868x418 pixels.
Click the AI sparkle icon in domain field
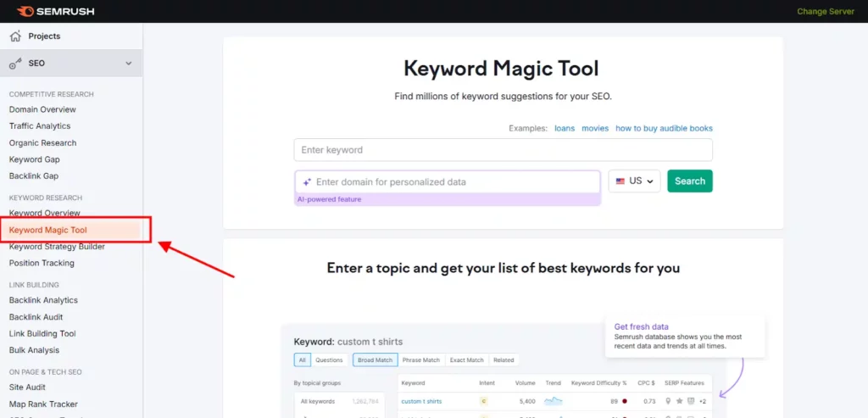307,182
